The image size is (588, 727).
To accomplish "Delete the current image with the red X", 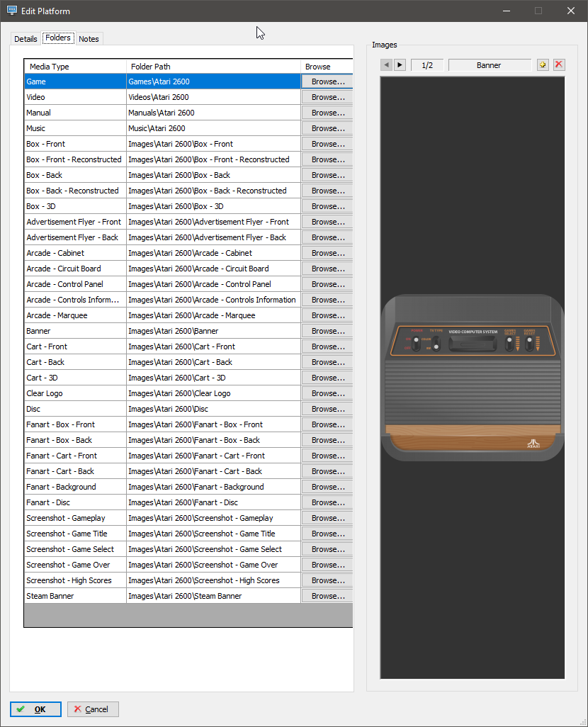I will (559, 65).
